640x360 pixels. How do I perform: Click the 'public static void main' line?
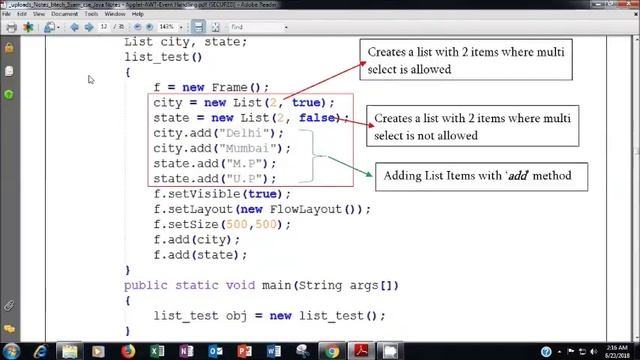click(261, 285)
